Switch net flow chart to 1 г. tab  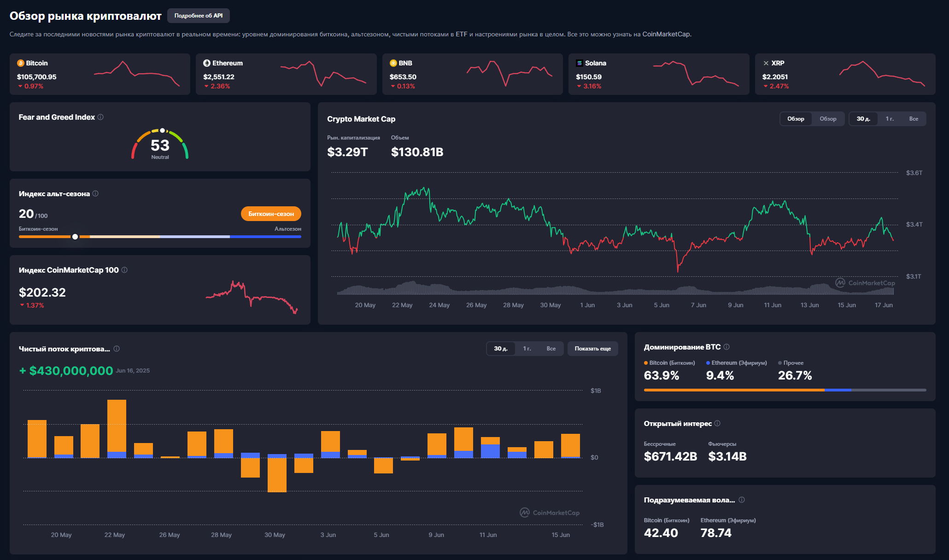pos(527,349)
